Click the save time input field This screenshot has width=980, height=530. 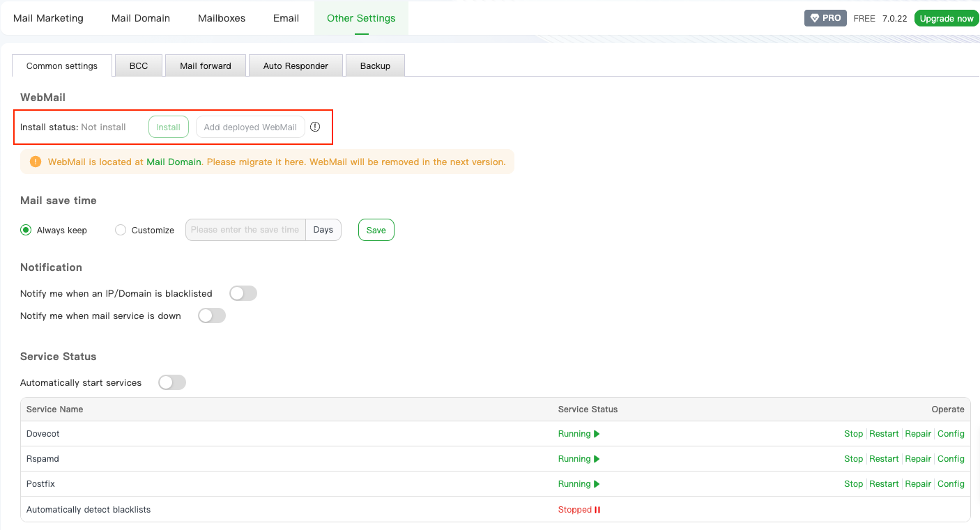click(x=245, y=230)
